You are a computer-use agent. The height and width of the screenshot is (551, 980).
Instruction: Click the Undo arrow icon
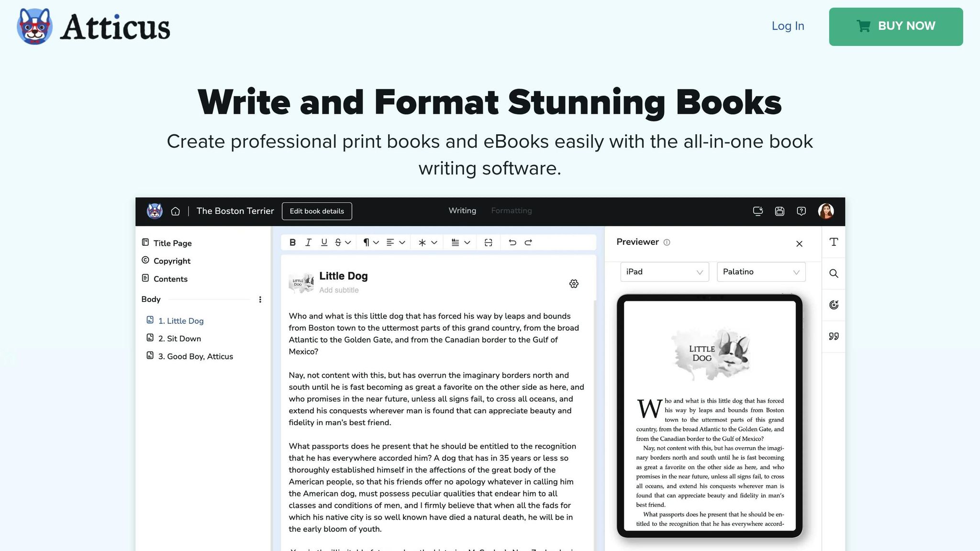512,242
